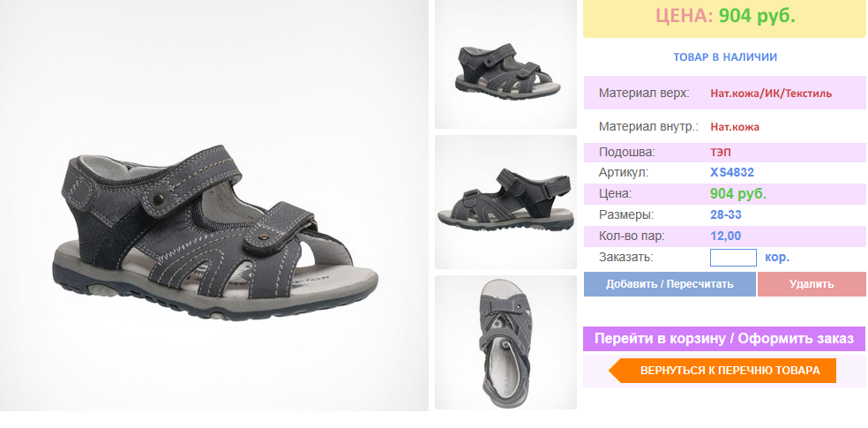Click the sizes value 28-33
Screen dimensions: 868x428
[x=726, y=214]
